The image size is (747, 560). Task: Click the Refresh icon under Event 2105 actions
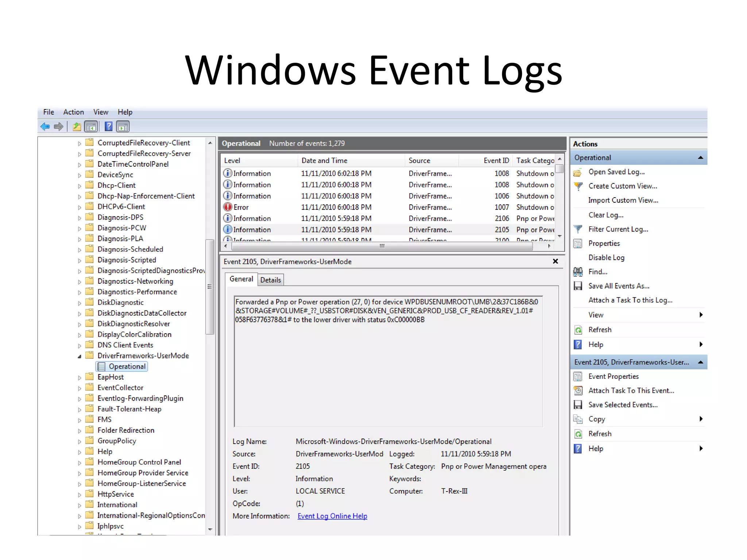click(x=578, y=434)
